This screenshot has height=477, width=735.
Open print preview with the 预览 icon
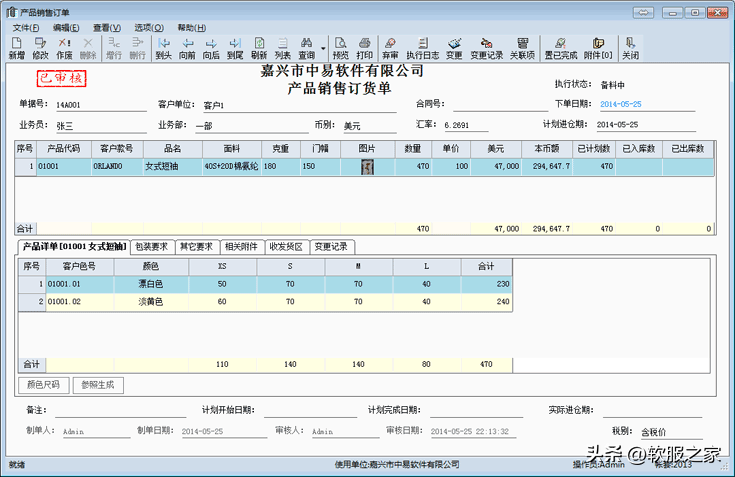click(340, 48)
